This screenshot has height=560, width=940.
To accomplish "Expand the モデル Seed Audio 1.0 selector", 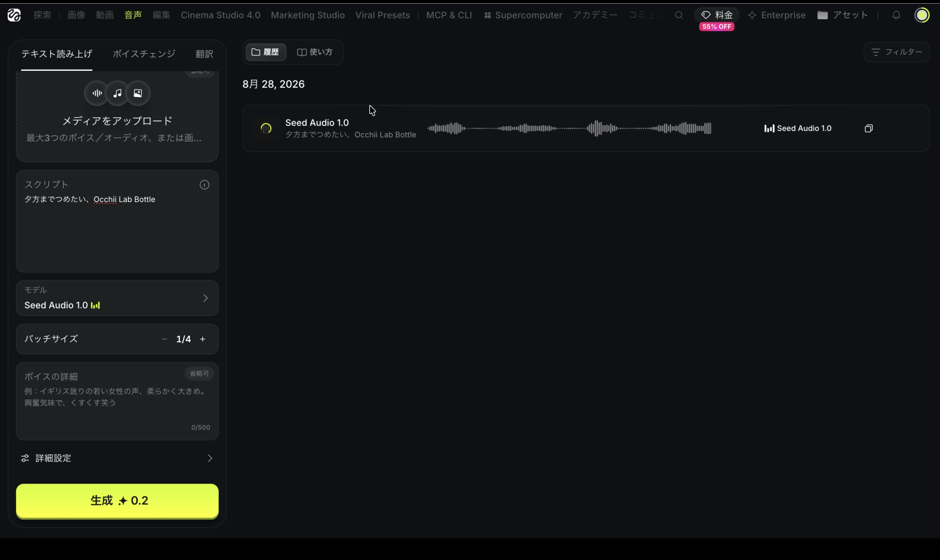I will (x=117, y=298).
